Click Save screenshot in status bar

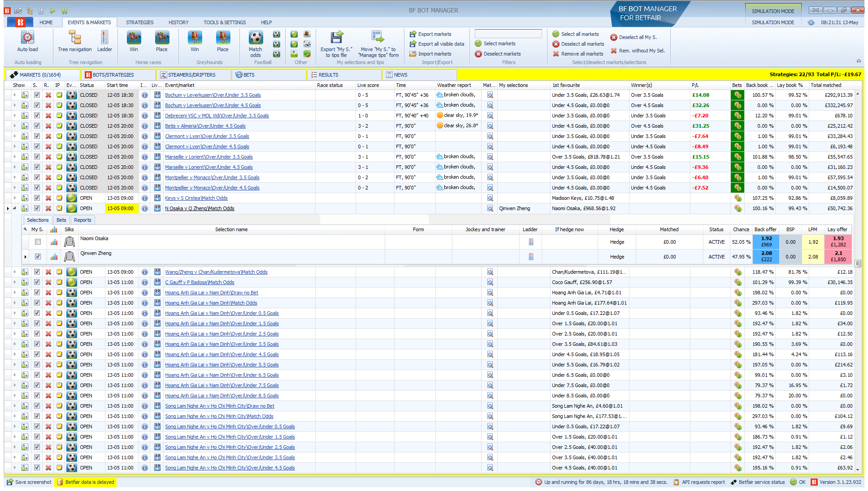[29, 482]
